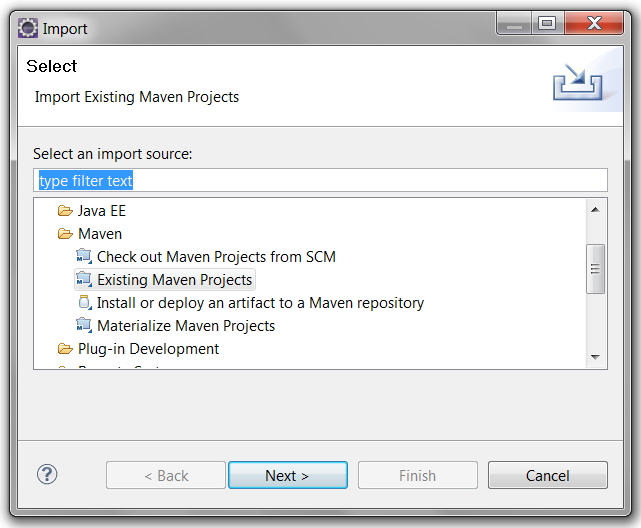This screenshot has width=641, height=528.
Task: Close the Import dialog window
Action: pyautogui.click(x=590, y=23)
